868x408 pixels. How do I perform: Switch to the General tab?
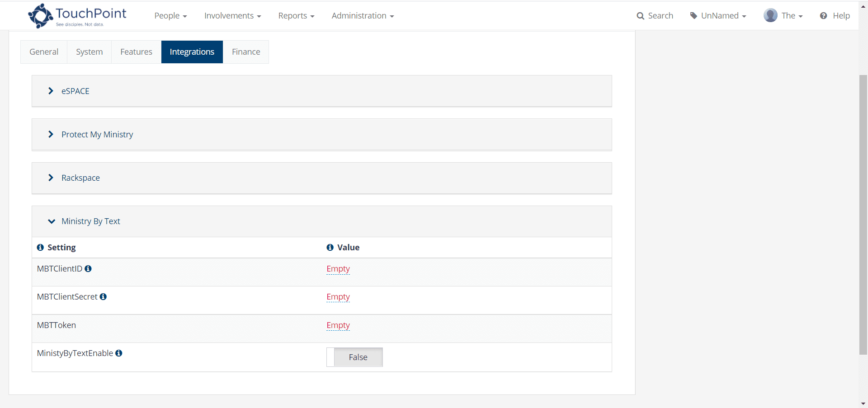click(x=44, y=52)
